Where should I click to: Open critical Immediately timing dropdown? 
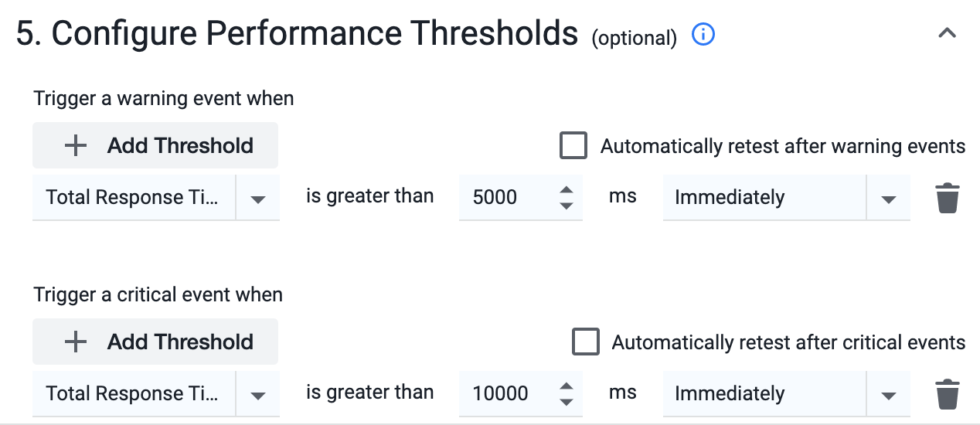tap(787, 394)
